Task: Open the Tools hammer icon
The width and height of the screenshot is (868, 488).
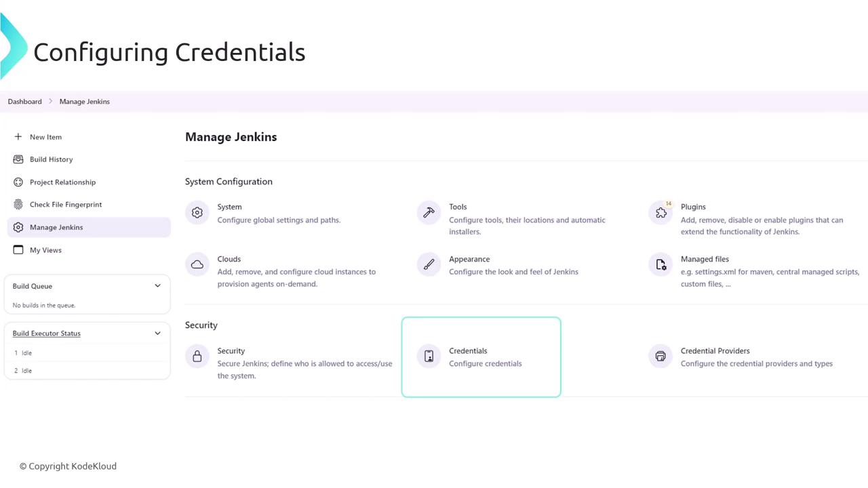Action: [429, 213]
